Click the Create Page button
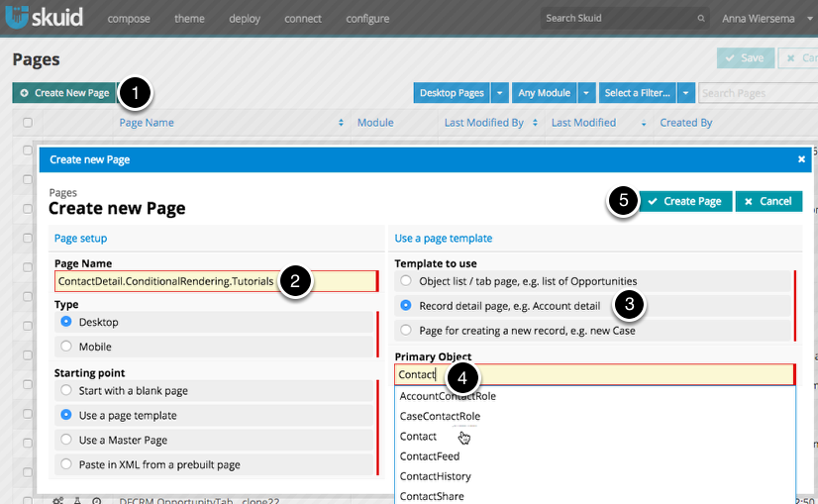This screenshot has width=818, height=504. (685, 201)
